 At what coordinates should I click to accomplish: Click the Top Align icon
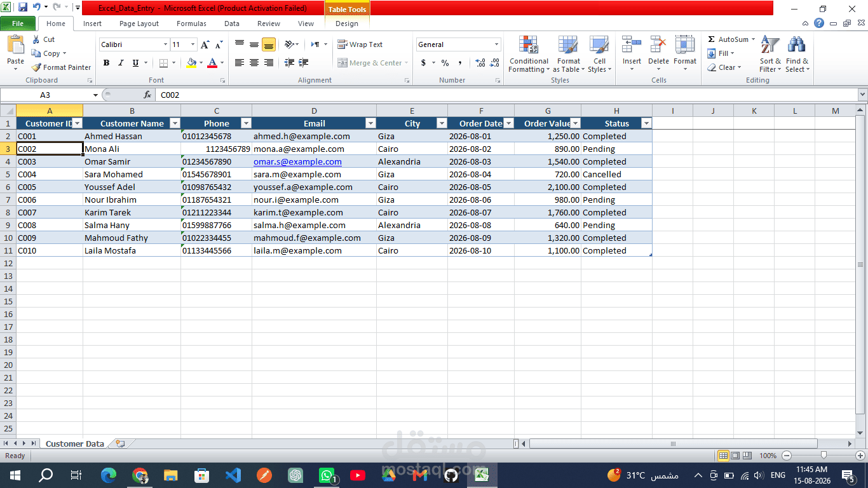[240, 44]
